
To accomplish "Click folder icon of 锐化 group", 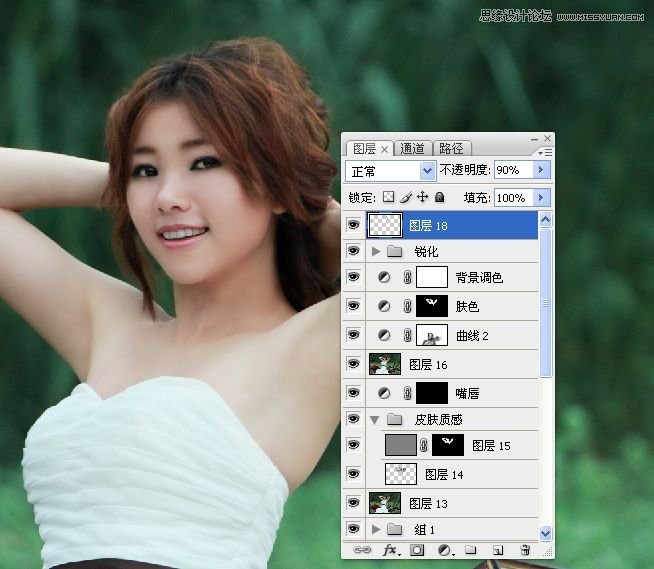I will tap(394, 251).
